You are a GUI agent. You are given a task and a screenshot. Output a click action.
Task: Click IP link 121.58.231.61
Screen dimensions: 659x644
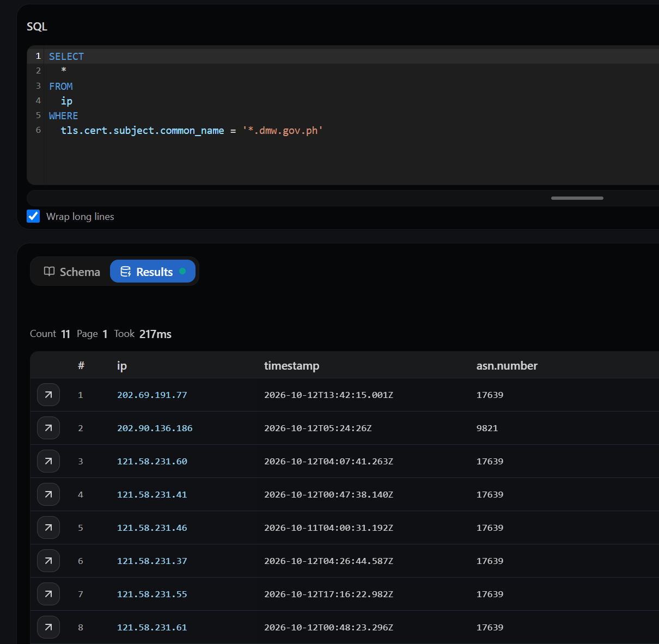[x=152, y=628]
